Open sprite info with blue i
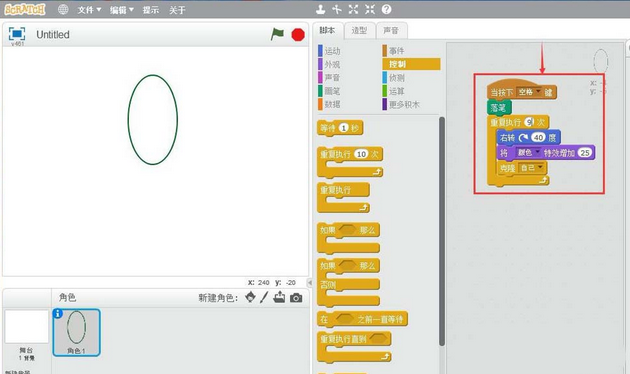Screen dimensions: 630x374 [58, 313]
